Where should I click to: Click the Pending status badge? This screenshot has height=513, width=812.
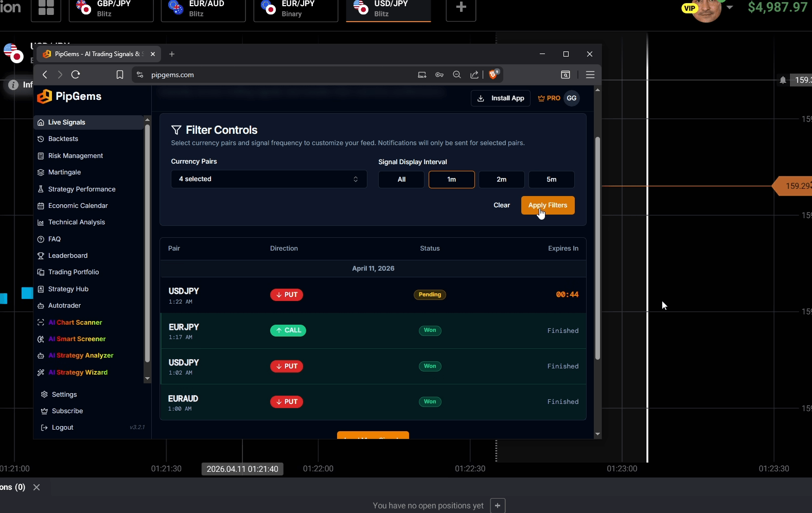(x=430, y=295)
